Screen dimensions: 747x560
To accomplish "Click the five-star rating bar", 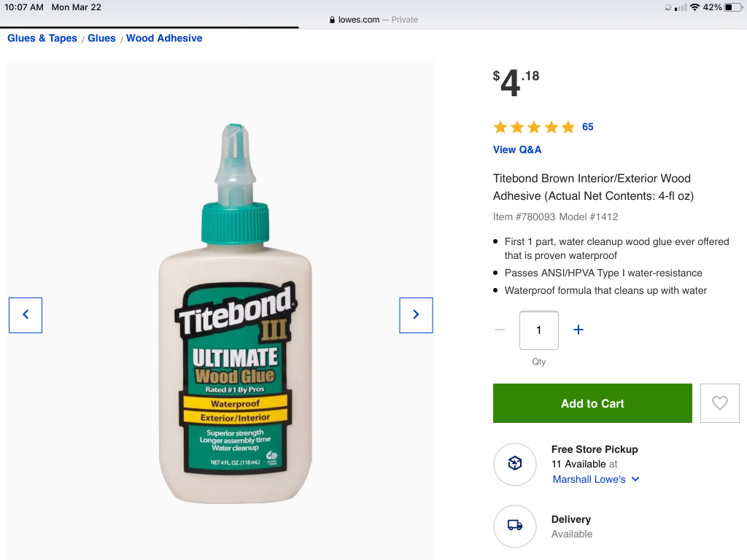I will [x=534, y=128].
